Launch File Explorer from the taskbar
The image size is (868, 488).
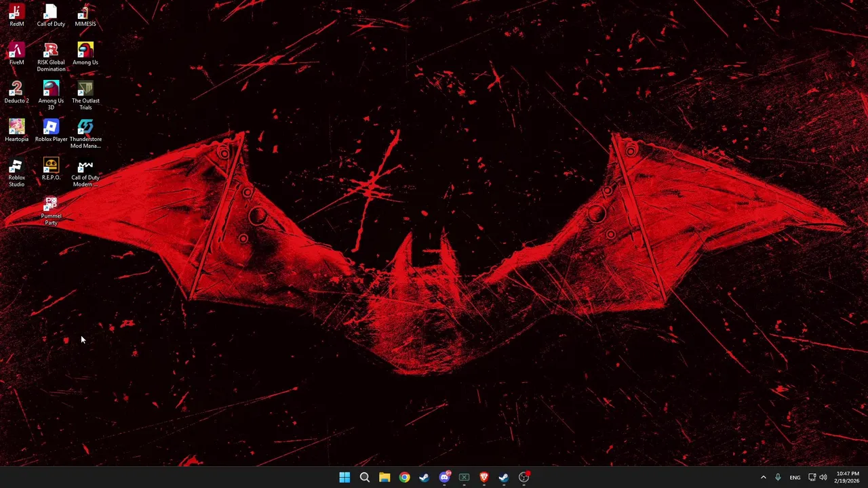pyautogui.click(x=384, y=477)
